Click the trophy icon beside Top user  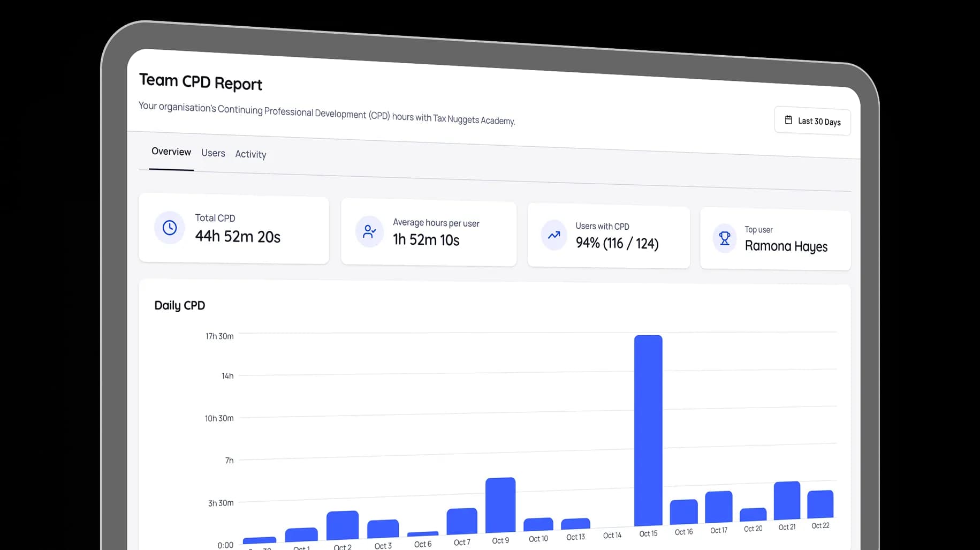725,238
